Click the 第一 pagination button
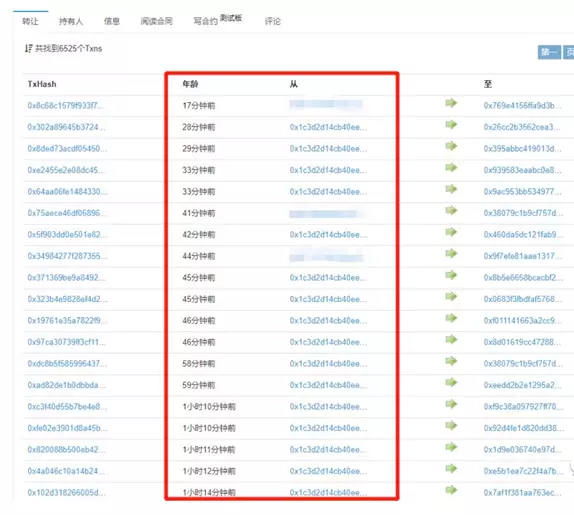574x515 pixels. point(549,52)
